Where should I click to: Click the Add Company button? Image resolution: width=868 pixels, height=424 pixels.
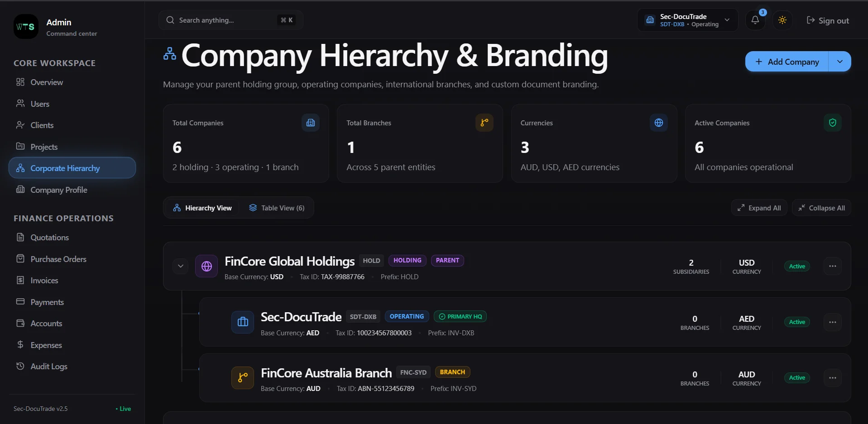pyautogui.click(x=787, y=62)
